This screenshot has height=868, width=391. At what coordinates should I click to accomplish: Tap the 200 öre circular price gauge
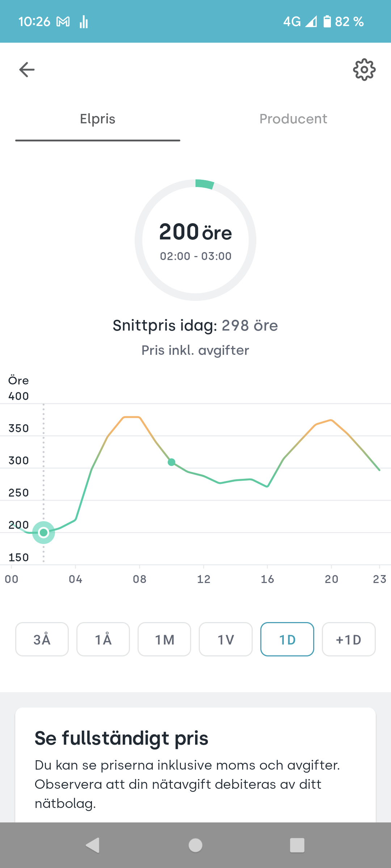coord(195,240)
